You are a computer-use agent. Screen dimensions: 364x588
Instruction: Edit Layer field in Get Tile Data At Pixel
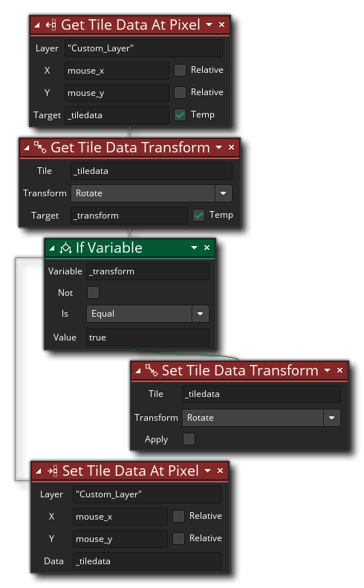(x=143, y=48)
